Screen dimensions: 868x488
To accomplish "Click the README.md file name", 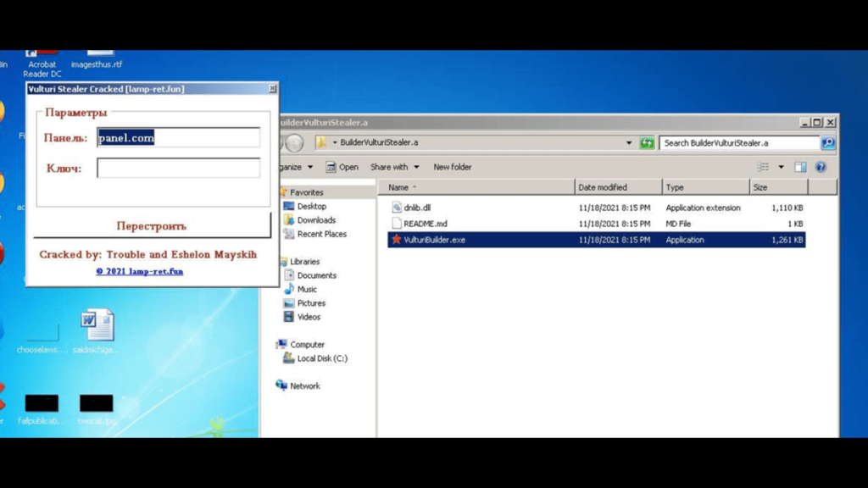I will 426,224.
